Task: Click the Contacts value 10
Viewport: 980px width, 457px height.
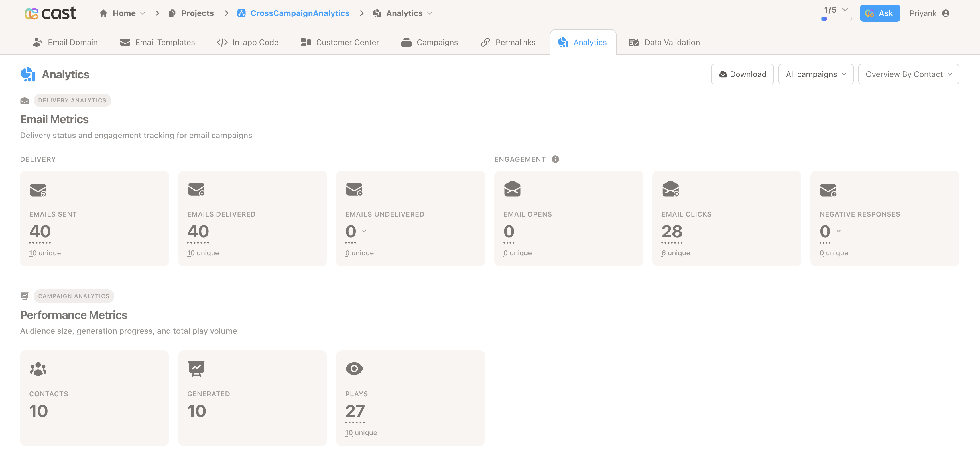Action: 38,411
